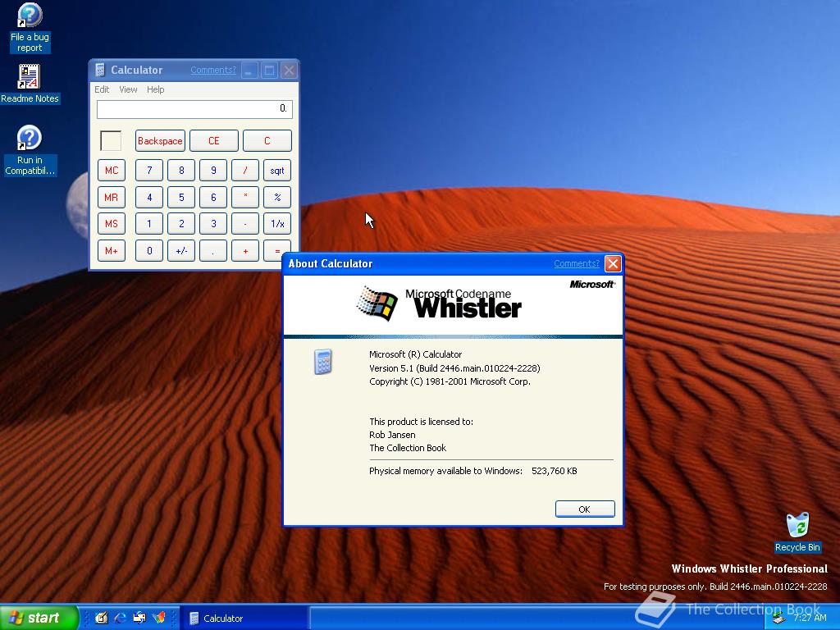840x630 pixels.
Task: Click the 7:27 AM taskbar clock
Action: 810,619
